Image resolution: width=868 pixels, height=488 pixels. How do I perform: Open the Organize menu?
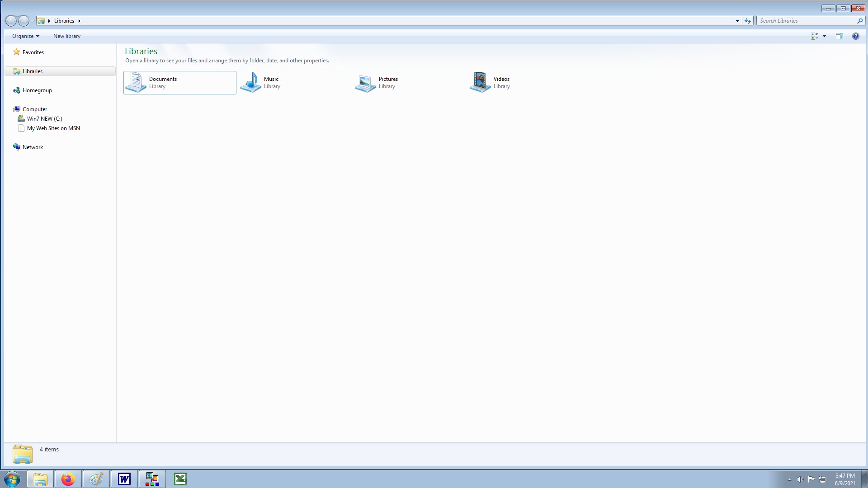(25, 36)
